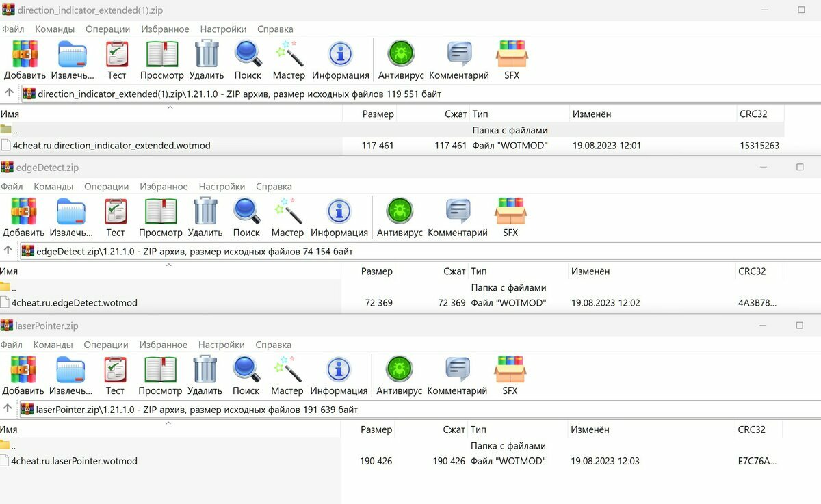Open Просмотр in direction_indicator_extended window
The height and width of the screenshot is (504, 821).
[161, 55]
